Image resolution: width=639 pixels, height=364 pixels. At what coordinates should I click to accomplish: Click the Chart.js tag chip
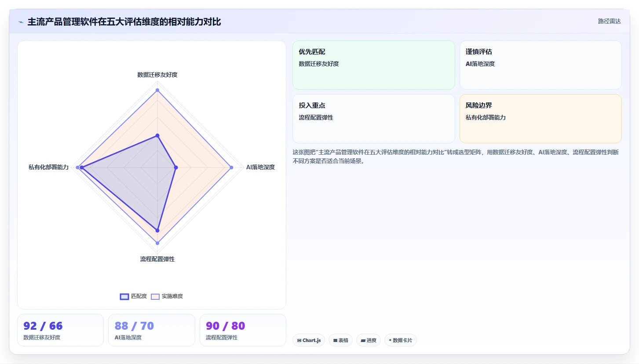tap(309, 340)
